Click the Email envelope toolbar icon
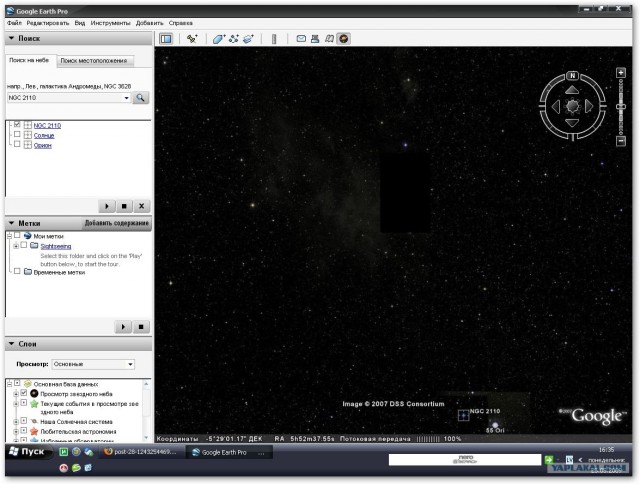 [x=301, y=39]
